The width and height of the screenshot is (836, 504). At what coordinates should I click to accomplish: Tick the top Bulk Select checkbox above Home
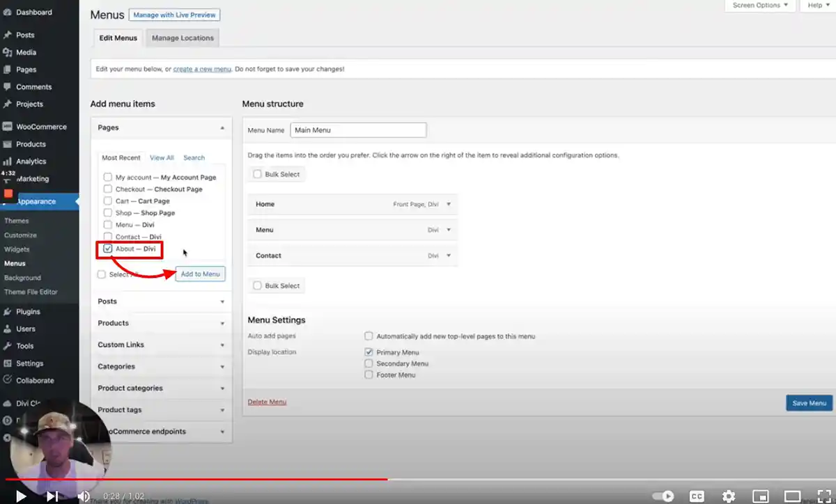[258, 174]
